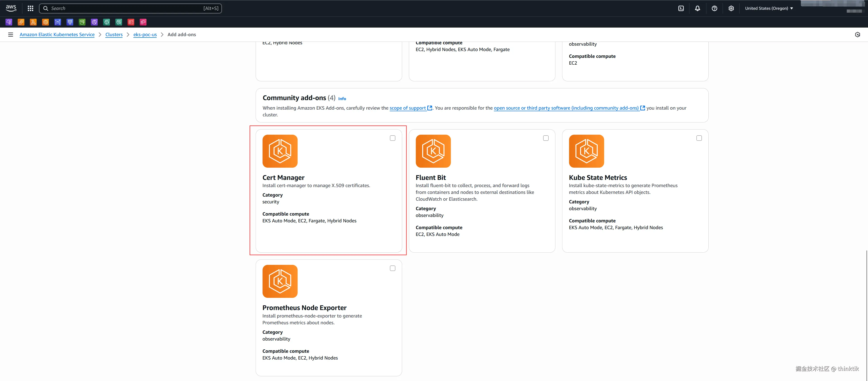Viewport: 868px width, 381px height.
Task: Click the Fluent Bit add-on logo
Action: coord(433,151)
